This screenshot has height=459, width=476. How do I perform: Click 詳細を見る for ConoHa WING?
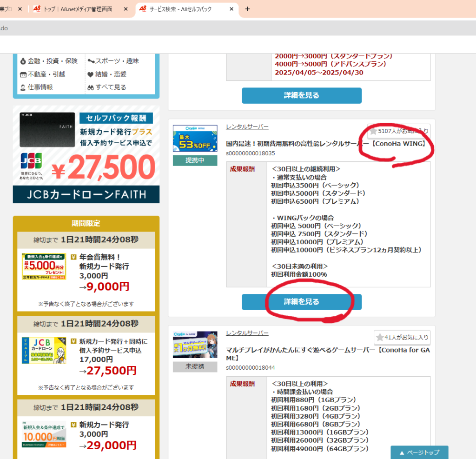pos(301,302)
